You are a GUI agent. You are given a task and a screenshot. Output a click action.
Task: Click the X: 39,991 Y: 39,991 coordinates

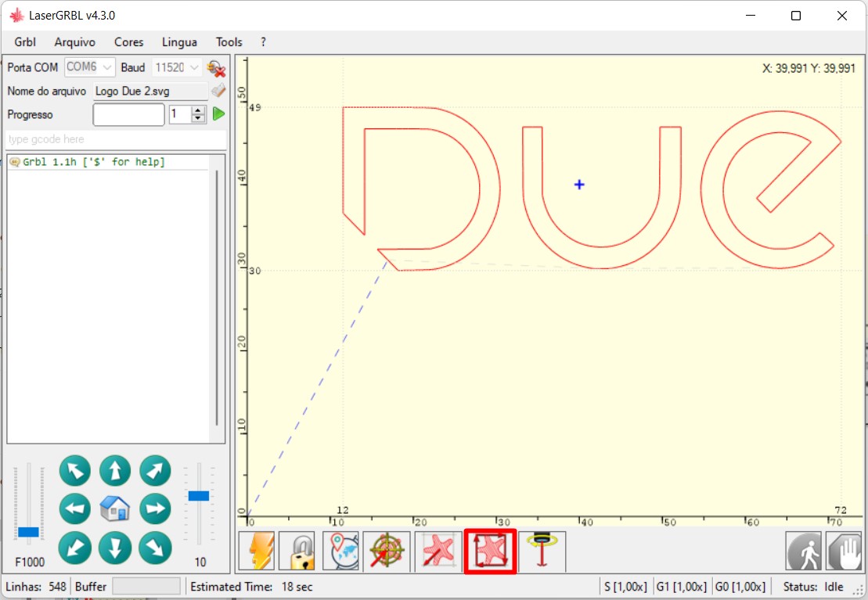(x=809, y=69)
